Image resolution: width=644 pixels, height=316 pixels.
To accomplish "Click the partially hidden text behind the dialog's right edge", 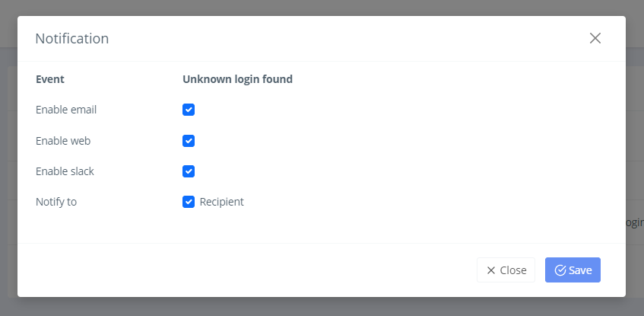I will coord(634,222).
